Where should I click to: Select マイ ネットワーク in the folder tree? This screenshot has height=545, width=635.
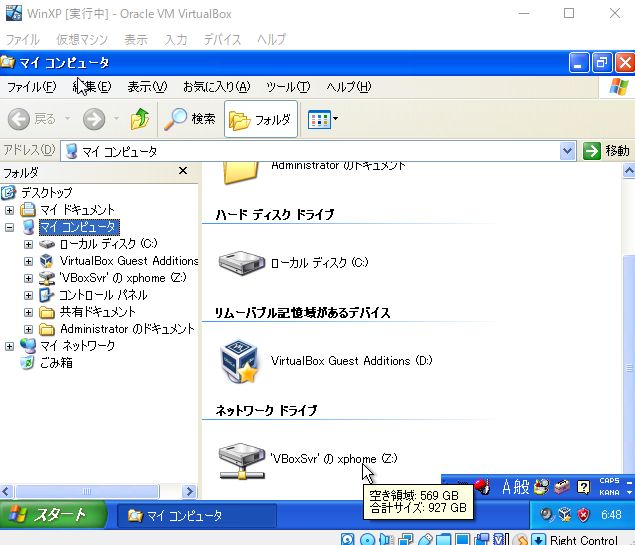click(77, 346)
